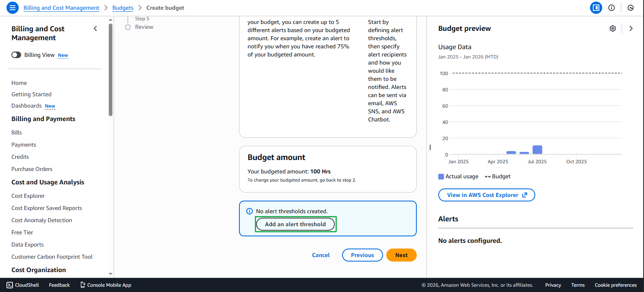The image size is (644, 292).
Task: Click the New badge next to Billing View
Action: (x=63, y=55)
